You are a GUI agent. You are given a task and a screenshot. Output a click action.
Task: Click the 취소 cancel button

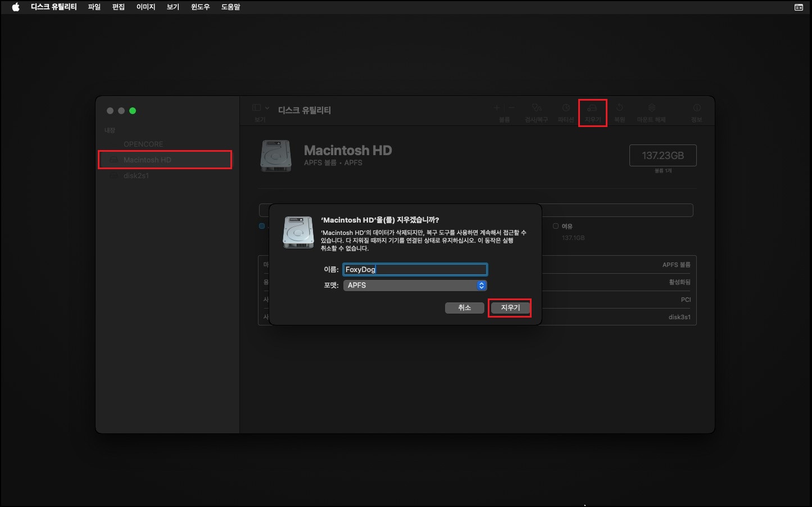click(x=464, y=307)
